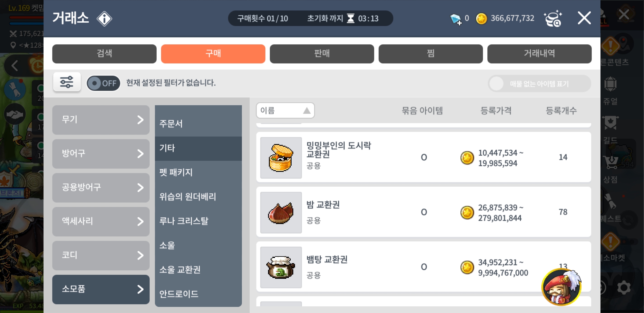The image size is (644, 313).
Task: Open the 이름 sort dropdown
Action: 285,110
